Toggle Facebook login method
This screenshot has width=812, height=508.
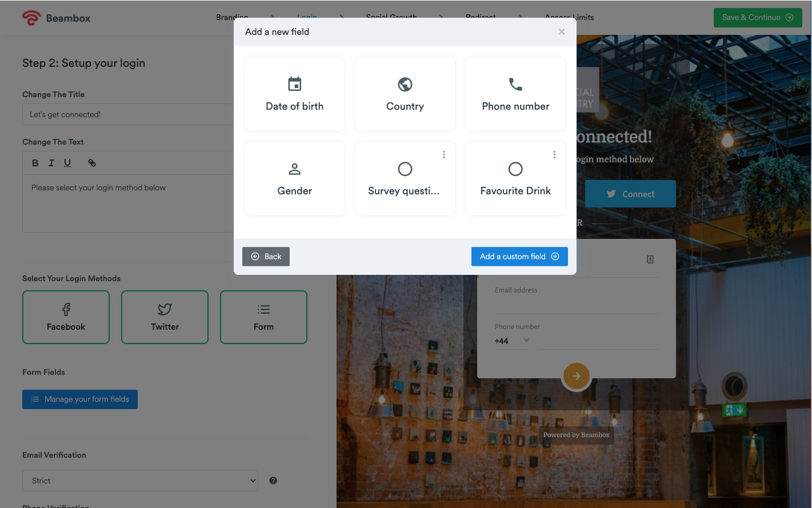tap(66, 317)
